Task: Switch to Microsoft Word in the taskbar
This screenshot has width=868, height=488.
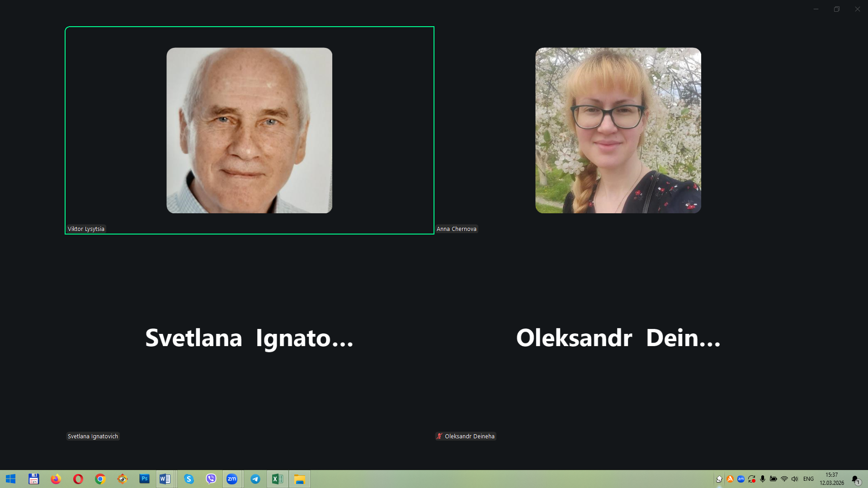Action: point(165,479)
